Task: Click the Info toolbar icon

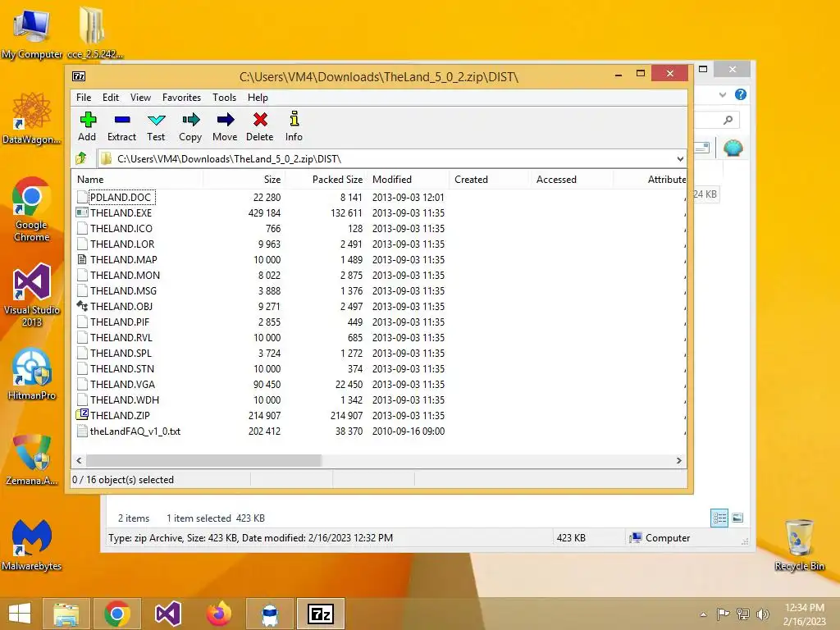Action: tap(294, 119)
